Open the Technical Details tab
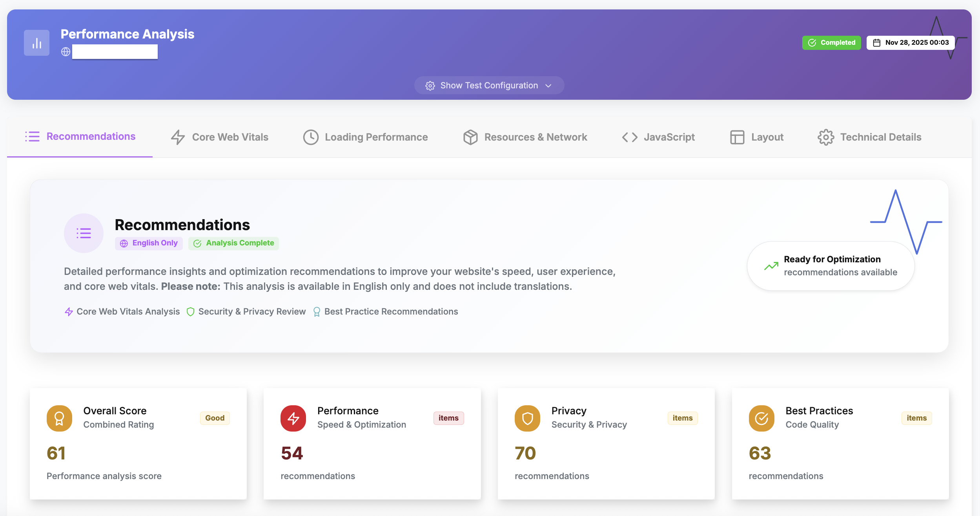 pyautogui.click(x=869, y=137)
